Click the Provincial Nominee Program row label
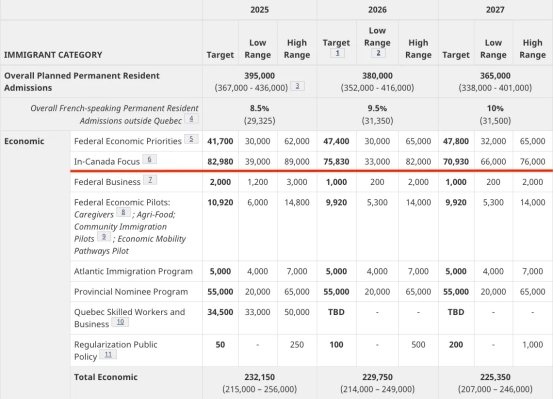The image size is (553, 399). (131, 292)
